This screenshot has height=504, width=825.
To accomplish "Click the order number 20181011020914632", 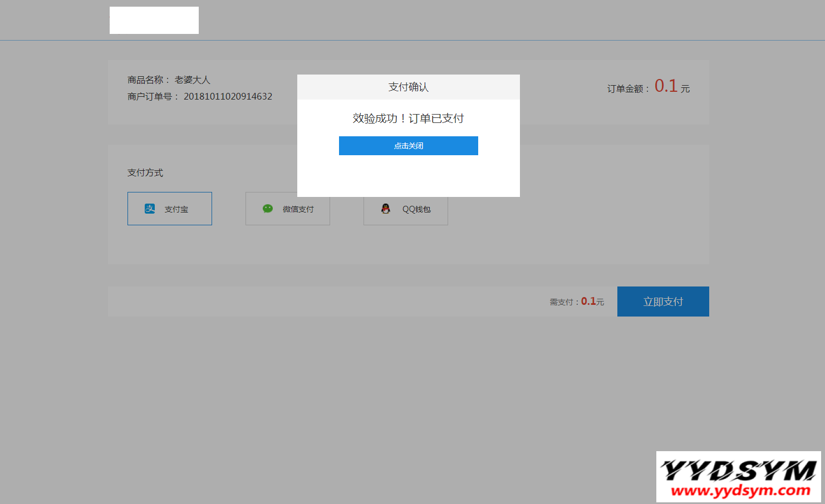I will point(228,96).
